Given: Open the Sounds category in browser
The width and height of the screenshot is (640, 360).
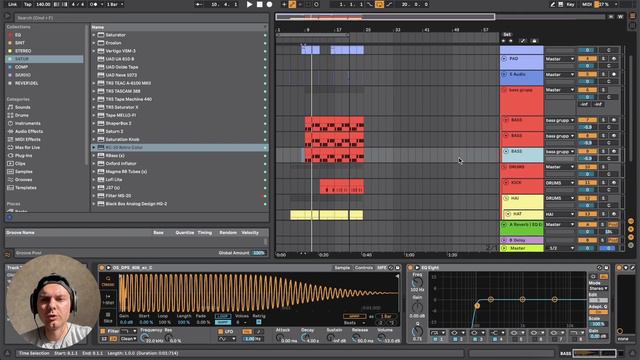Looking at the screenshot, I should [x=22, y=107].
